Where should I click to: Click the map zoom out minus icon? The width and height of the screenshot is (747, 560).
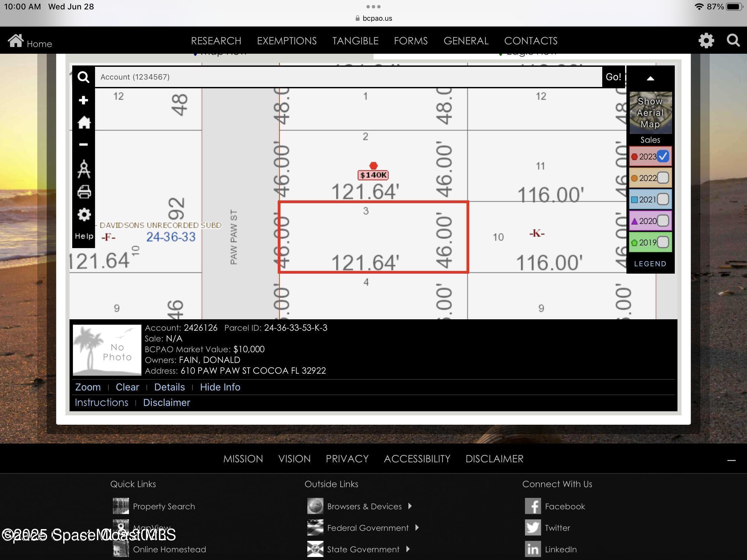pyautogui.click(x=83, y=144)
